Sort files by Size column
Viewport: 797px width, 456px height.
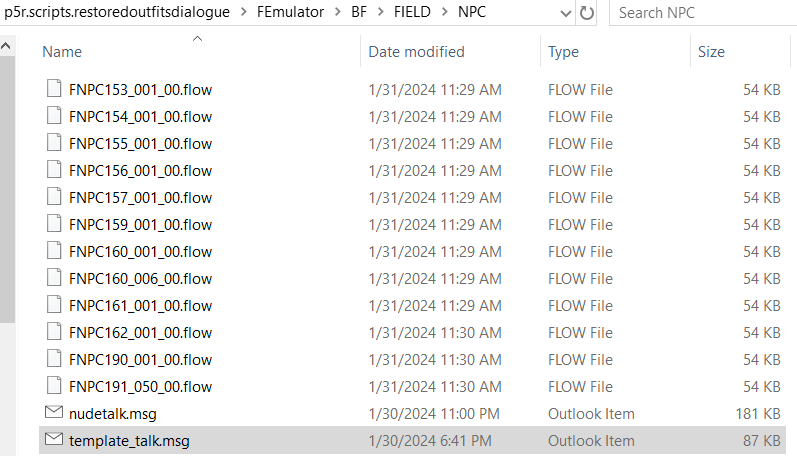pos(711,52)
